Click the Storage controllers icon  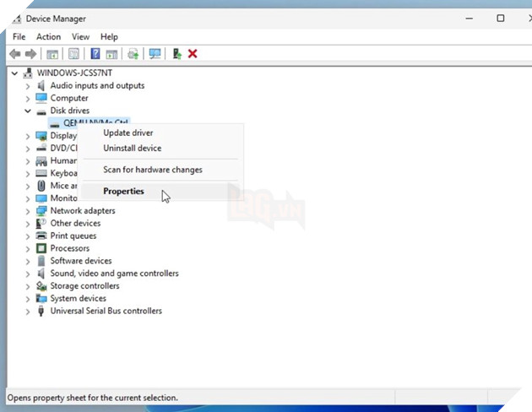point(41,286)
